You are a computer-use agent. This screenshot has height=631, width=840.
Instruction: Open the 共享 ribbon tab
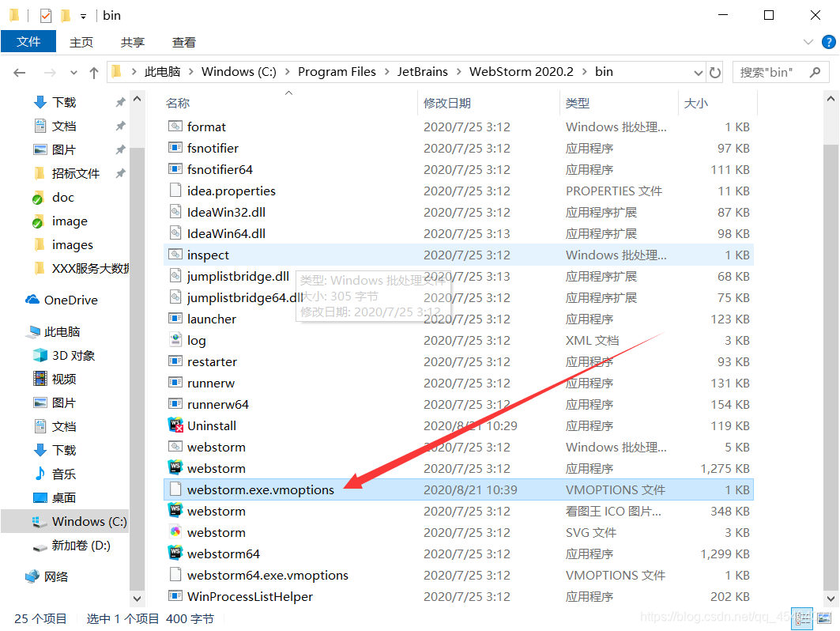point(132,43)
